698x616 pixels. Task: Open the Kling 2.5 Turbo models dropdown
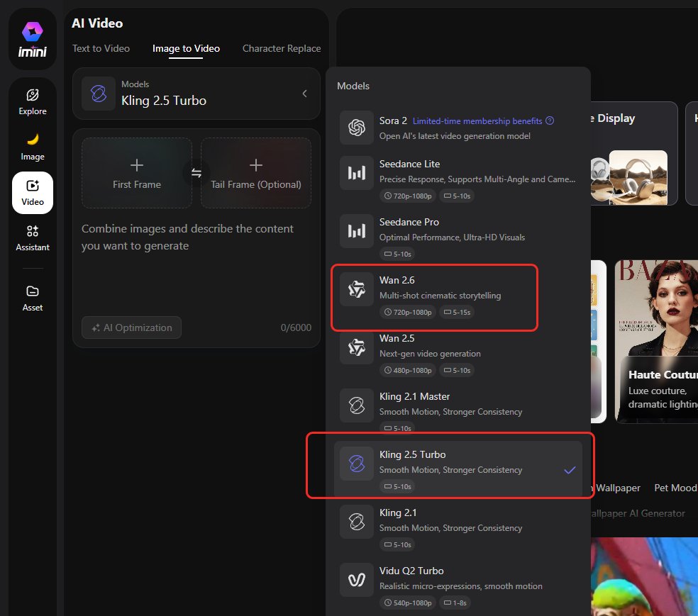(x=196, y=94)
